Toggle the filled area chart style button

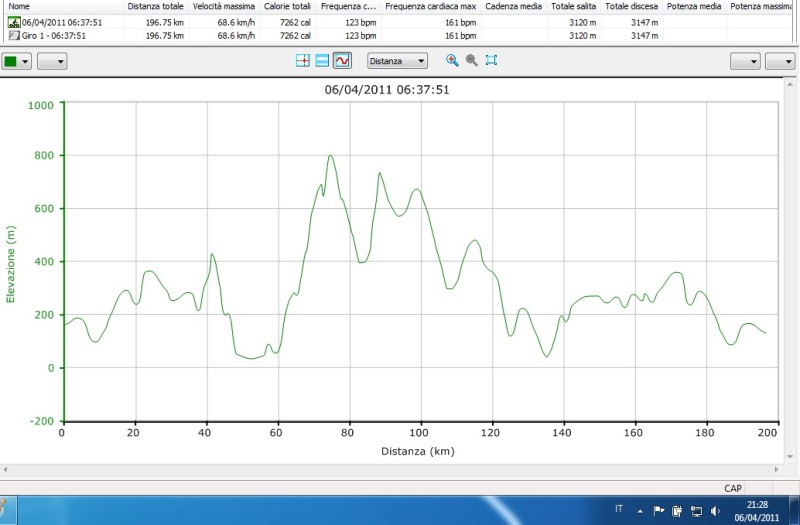coord(322,61)
